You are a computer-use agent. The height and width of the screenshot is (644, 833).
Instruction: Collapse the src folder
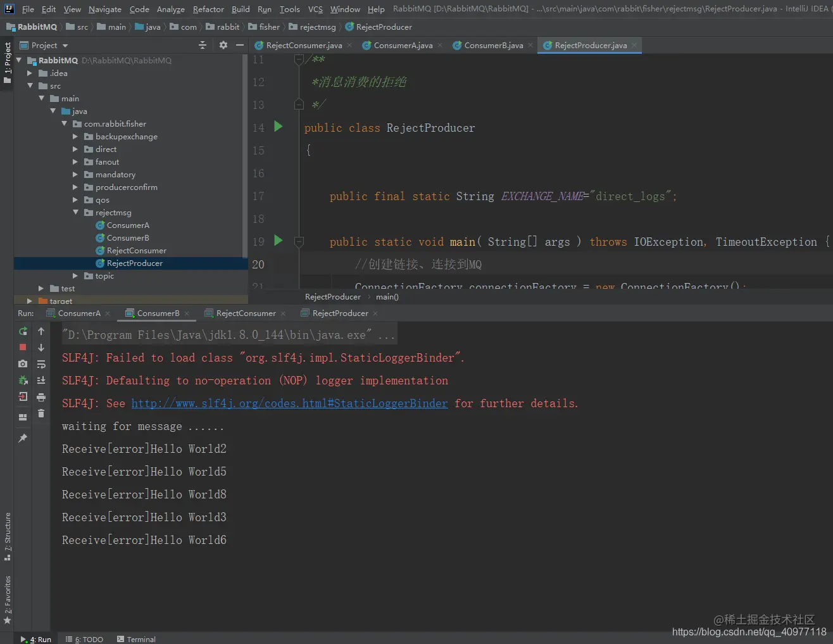(30, 85)
